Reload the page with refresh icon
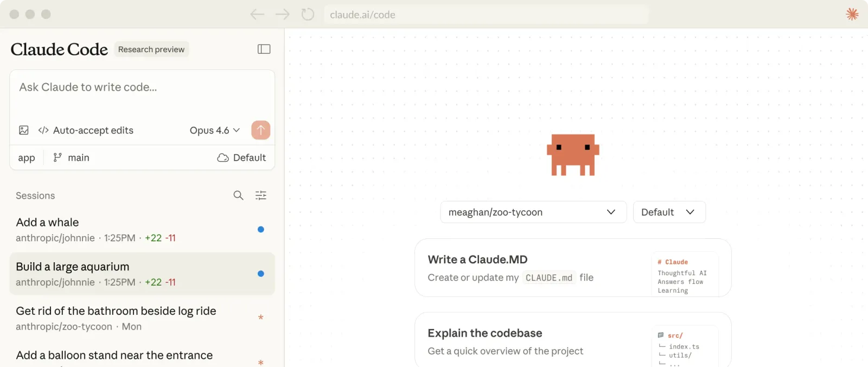The image size is (868, 367). 308,14
